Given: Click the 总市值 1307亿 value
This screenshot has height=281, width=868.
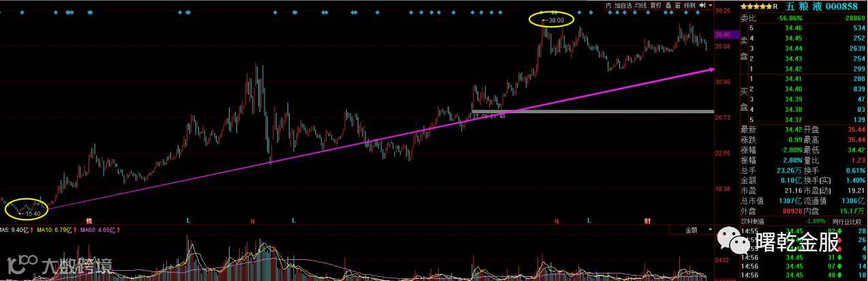Looking at the screenshot, I should [792, 201].
